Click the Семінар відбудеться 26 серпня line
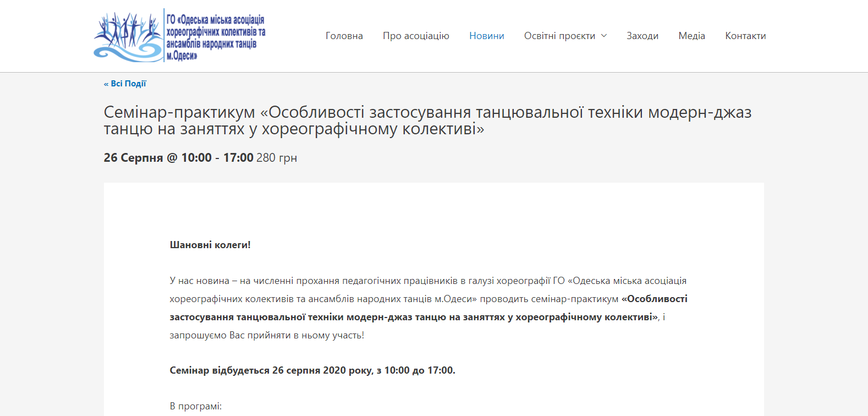Viewport: 868px width, 416px height. 312,370
